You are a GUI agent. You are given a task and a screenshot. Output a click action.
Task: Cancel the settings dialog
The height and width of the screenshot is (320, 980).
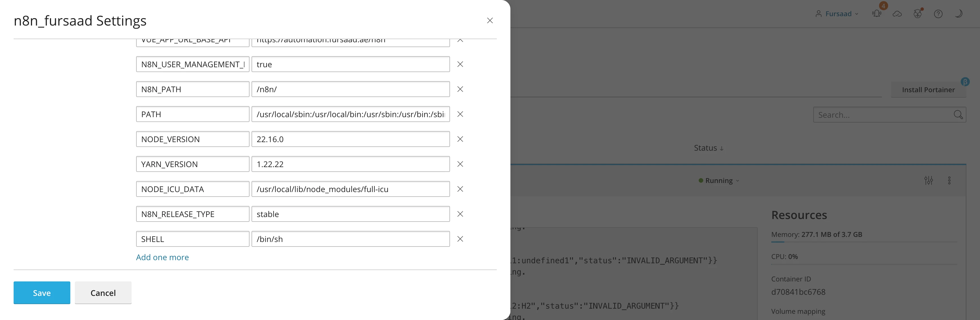(103, 292)
